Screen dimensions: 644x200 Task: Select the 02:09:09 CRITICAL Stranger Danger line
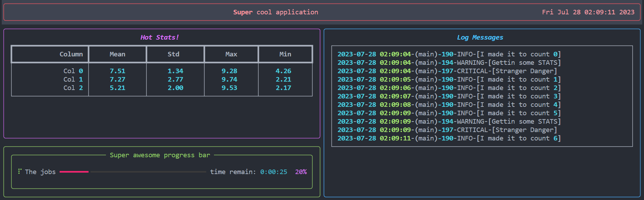(447, 130)
